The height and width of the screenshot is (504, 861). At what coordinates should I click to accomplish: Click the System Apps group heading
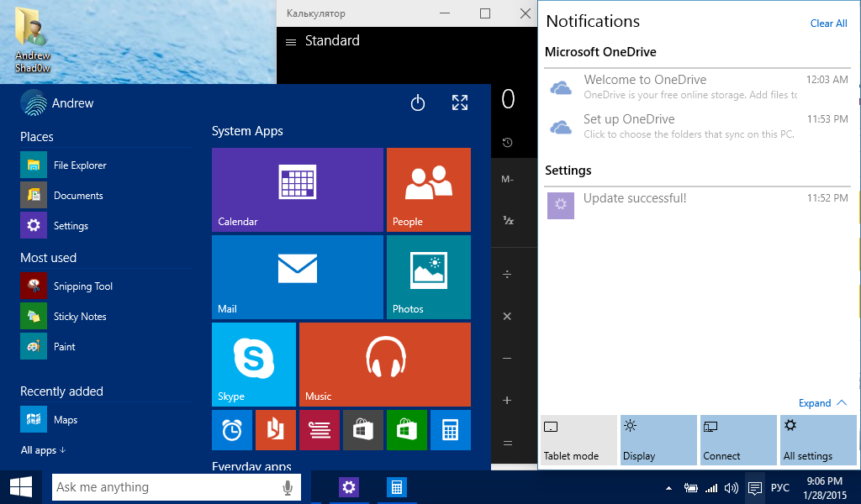pos(247,131)
